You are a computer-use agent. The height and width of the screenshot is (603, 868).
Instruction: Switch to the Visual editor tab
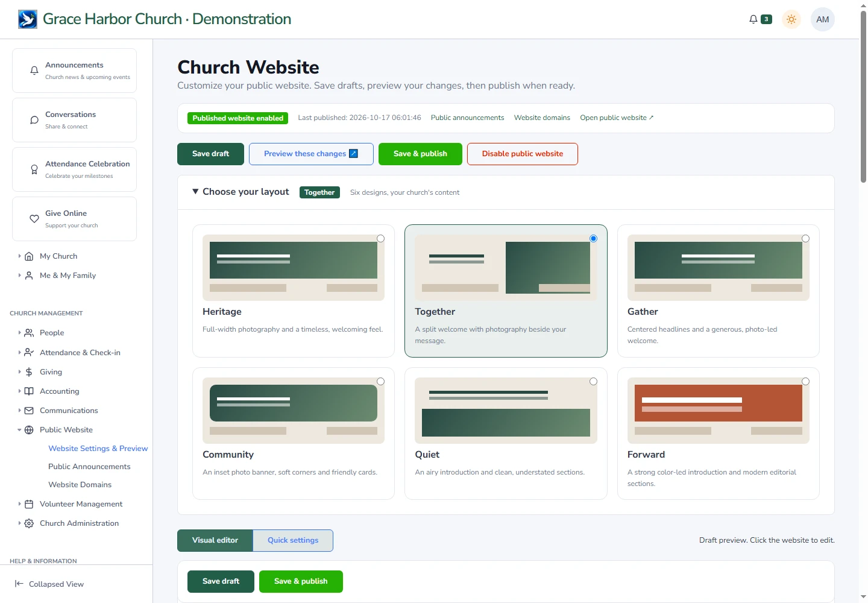215,540
